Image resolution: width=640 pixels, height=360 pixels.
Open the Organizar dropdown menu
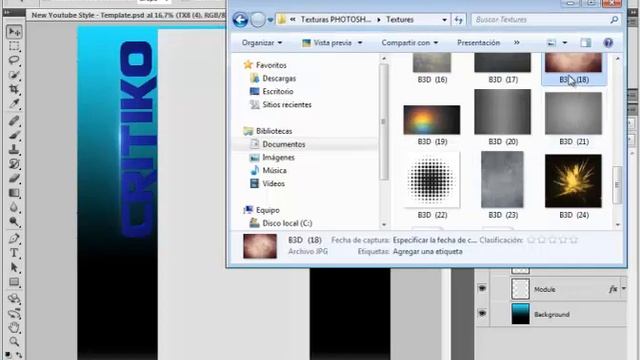click(x=262, y=43)
